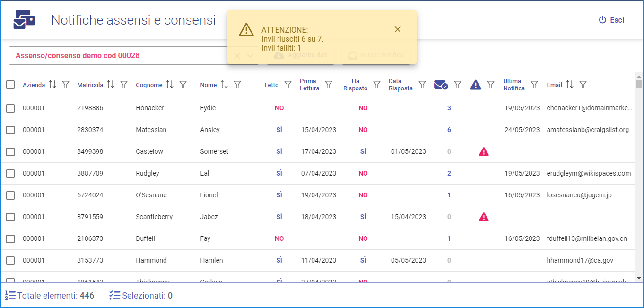Open the Ultima Notifica filter dropdown
This screenshot has width=644, height=308.
[534, 85]
